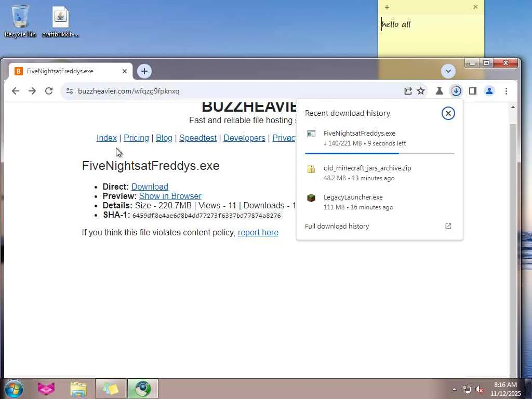Open Windows Explorer from taskbar
The image size is (532, 399).
[78, 389]
